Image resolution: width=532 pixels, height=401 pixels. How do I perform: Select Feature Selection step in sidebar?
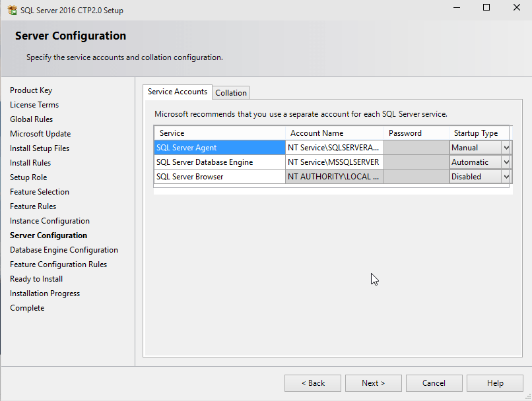(x=40, y=192)
